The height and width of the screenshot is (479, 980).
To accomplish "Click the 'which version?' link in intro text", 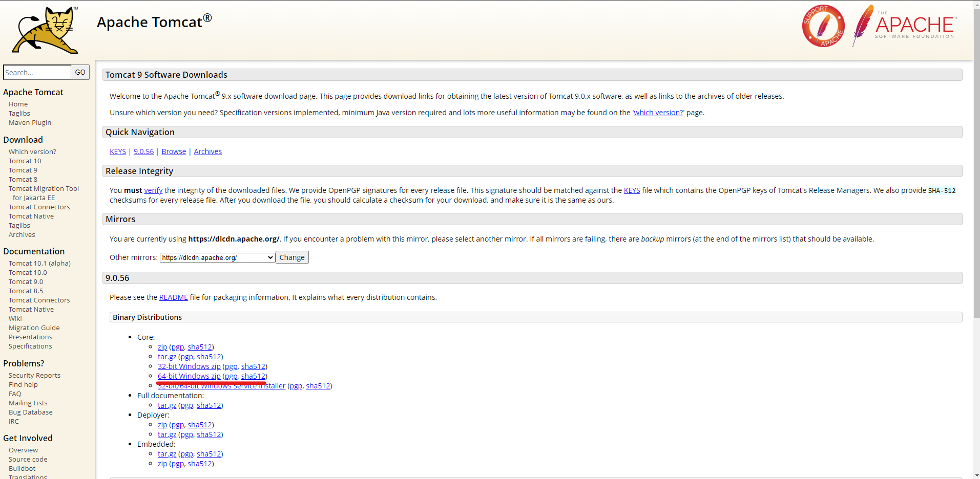I will [658, 113].
